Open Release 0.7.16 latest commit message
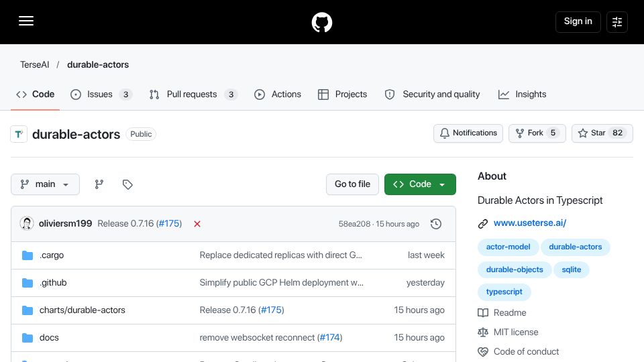The height and width of the screenshot is (362, 644). (x=125, y=224)
